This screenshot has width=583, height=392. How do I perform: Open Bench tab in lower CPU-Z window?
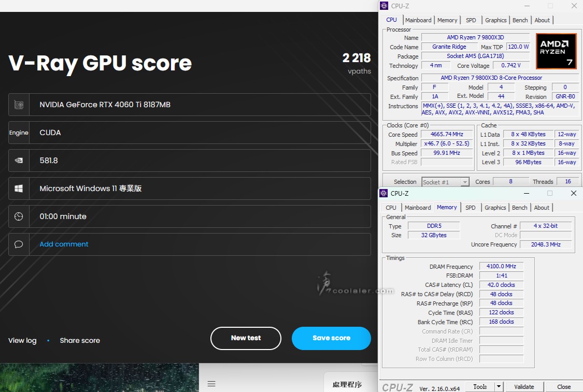(519, 208)
